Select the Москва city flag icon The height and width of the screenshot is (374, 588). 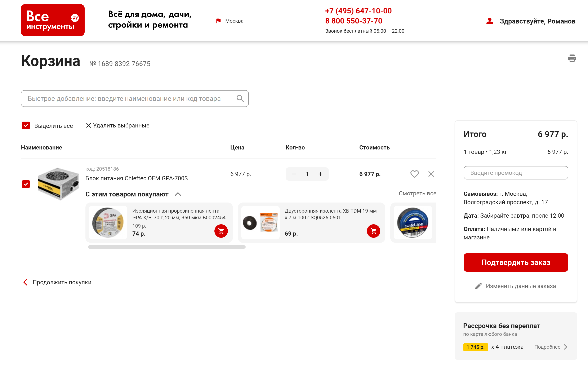click(x=218, y=21)
